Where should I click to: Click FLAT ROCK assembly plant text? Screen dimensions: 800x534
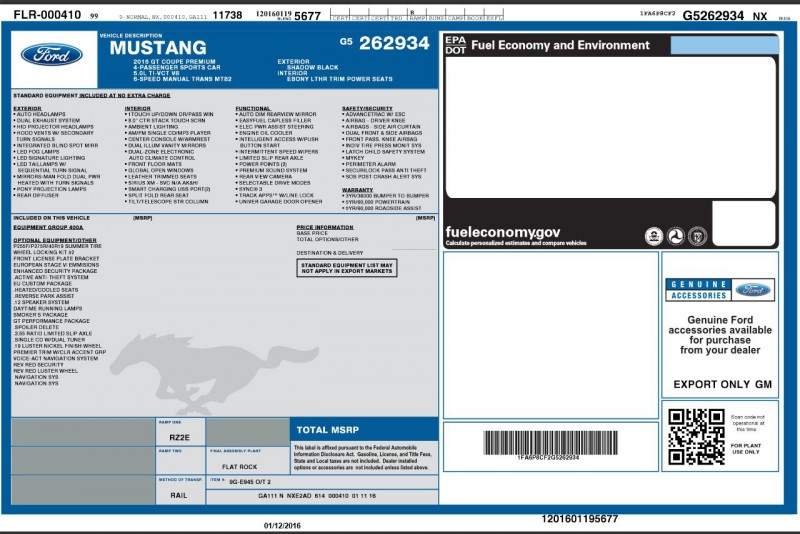(239, 467)
